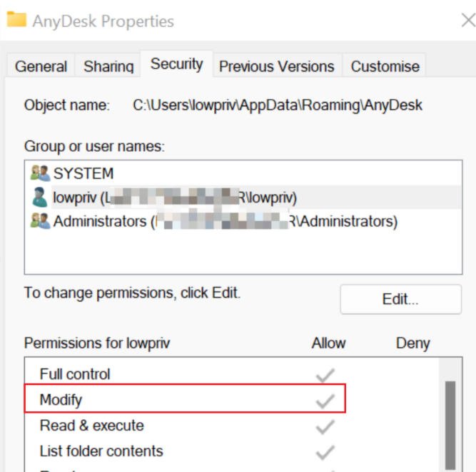Select the Administrators group icon
Viewport: 476px width, 472px height.
point(39,222)
